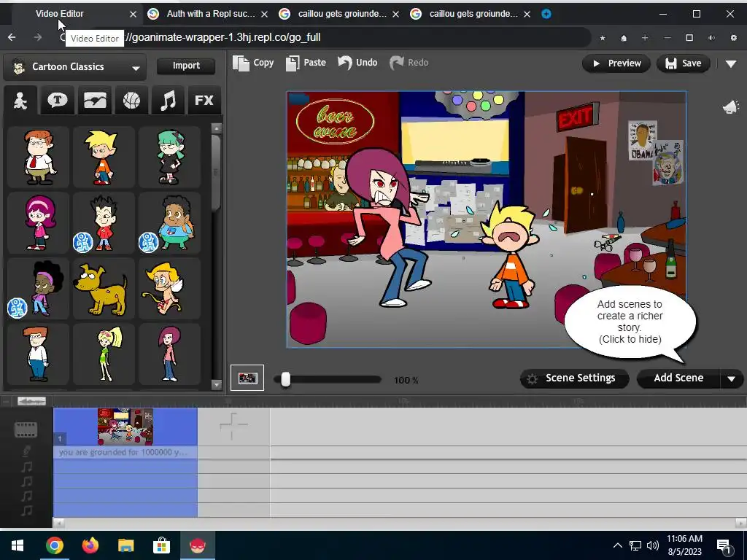Open Scene Settings
Viewport: 747px width, 560px height.
pyautogui.click(x=574, y=378)
